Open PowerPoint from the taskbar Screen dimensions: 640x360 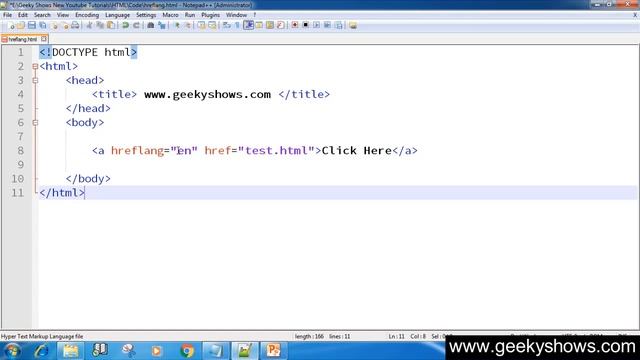pos(273,351)
